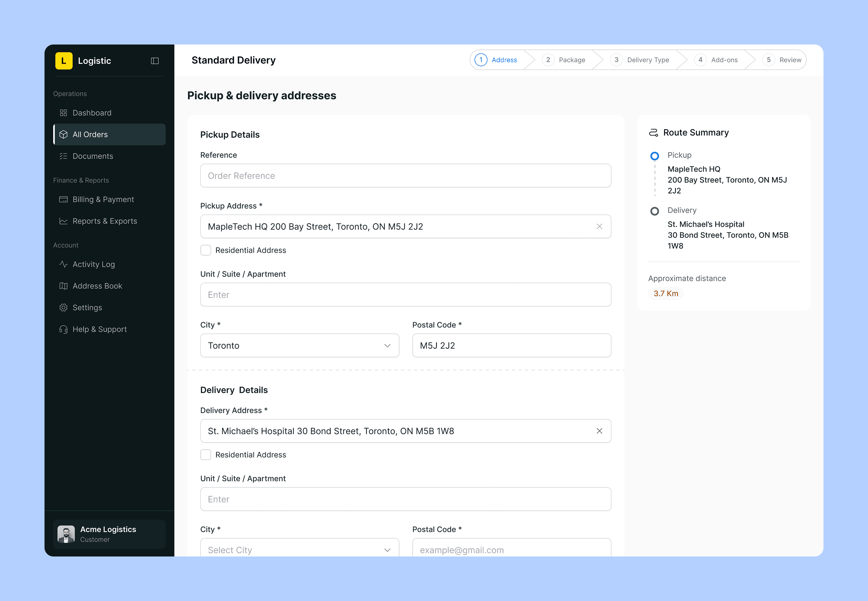Click the MapleTech HQ pickup summary address
This screenshot has width=868, height=601.
(x=727, y=180)
